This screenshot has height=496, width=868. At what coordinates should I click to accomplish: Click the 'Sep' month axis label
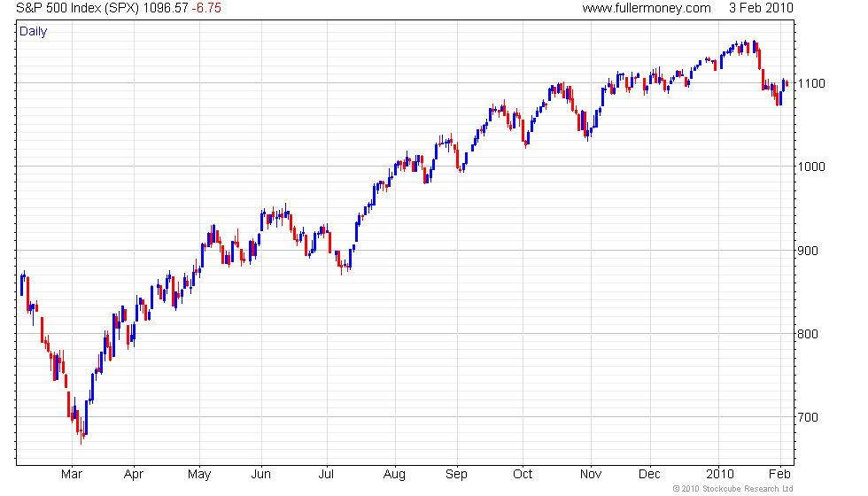pos(457,475)
